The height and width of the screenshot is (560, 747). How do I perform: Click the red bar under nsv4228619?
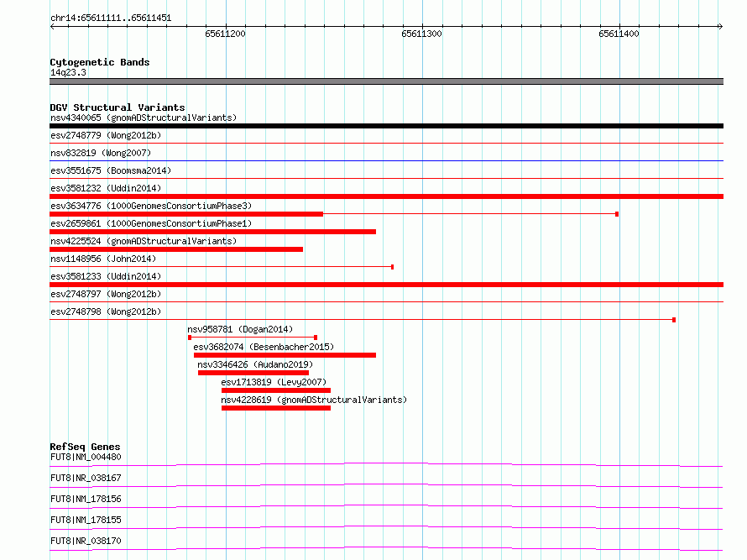click(276, 408)
